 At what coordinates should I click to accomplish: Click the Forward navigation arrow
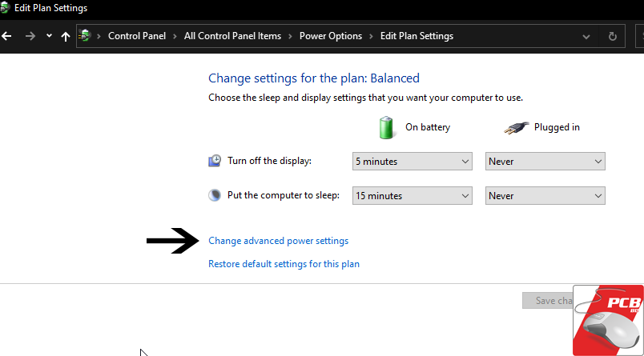point(30,36)
